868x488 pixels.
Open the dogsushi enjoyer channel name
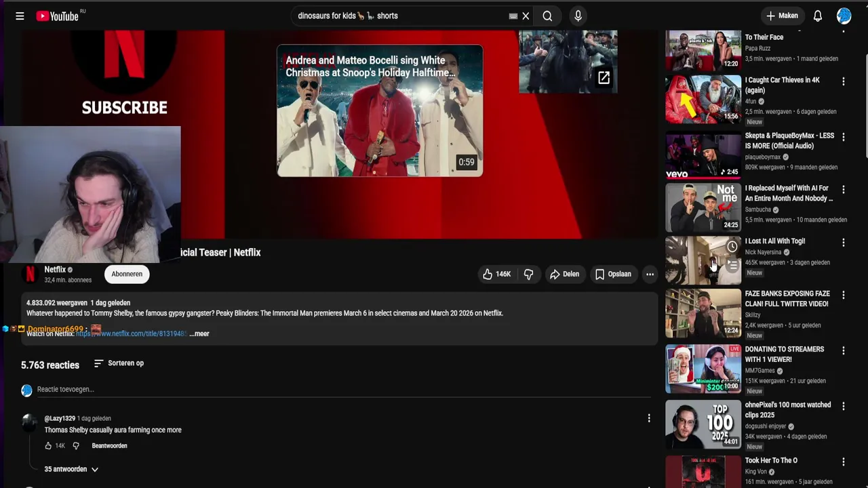tap(766, 426)
